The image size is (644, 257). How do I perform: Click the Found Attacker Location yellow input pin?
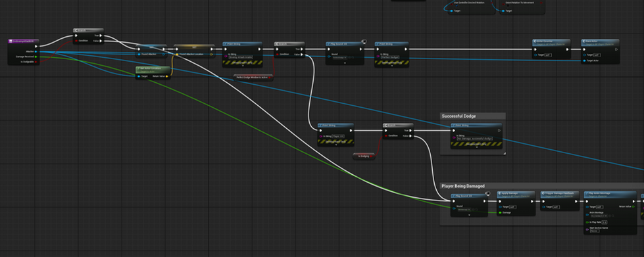pyautogui.click(x=177, y=54)
